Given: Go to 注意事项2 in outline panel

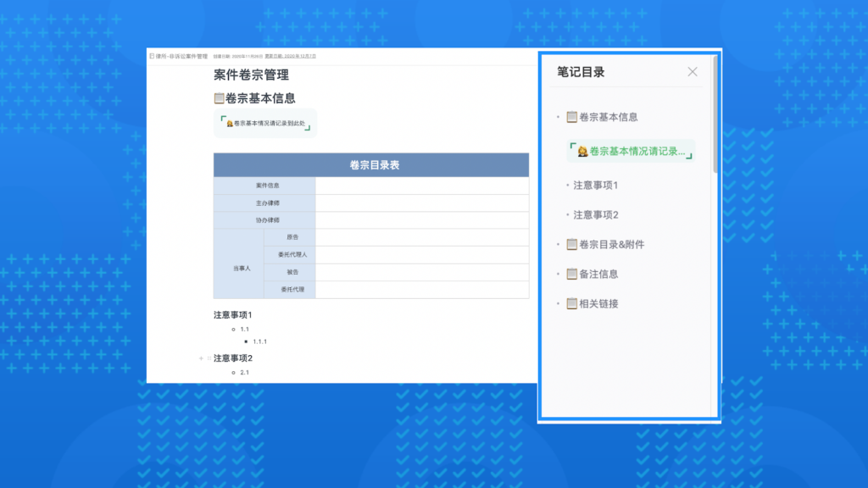Looking at the screenshot, I should pos(596,214).
